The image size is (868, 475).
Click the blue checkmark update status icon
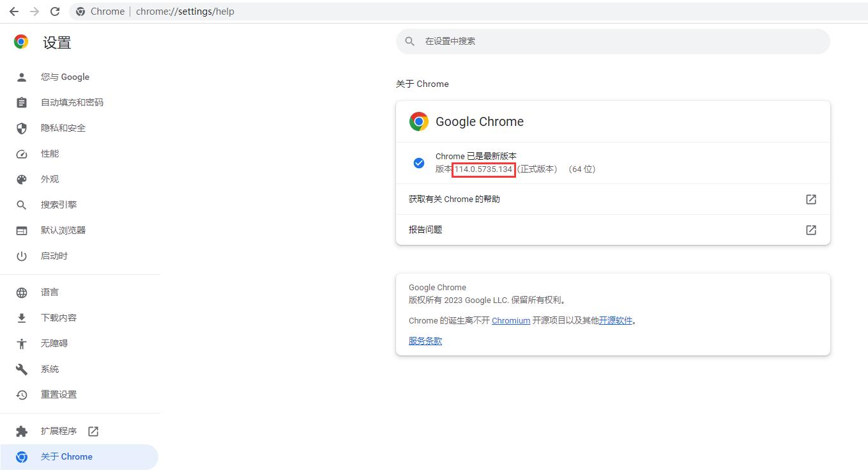(x=419, y=162)
